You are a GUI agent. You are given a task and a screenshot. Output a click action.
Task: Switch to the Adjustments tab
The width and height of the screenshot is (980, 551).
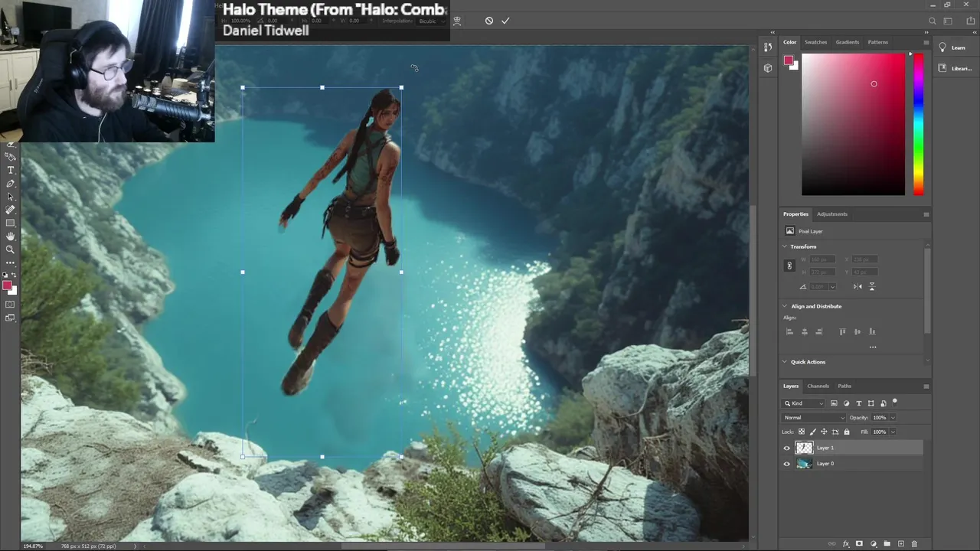coord(832,214)
